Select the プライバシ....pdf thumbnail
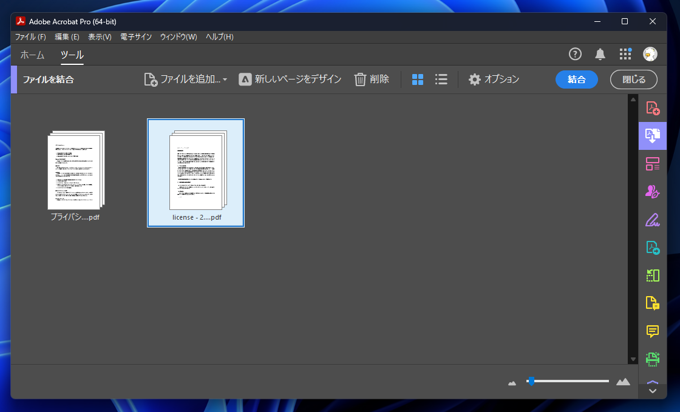 76,175
